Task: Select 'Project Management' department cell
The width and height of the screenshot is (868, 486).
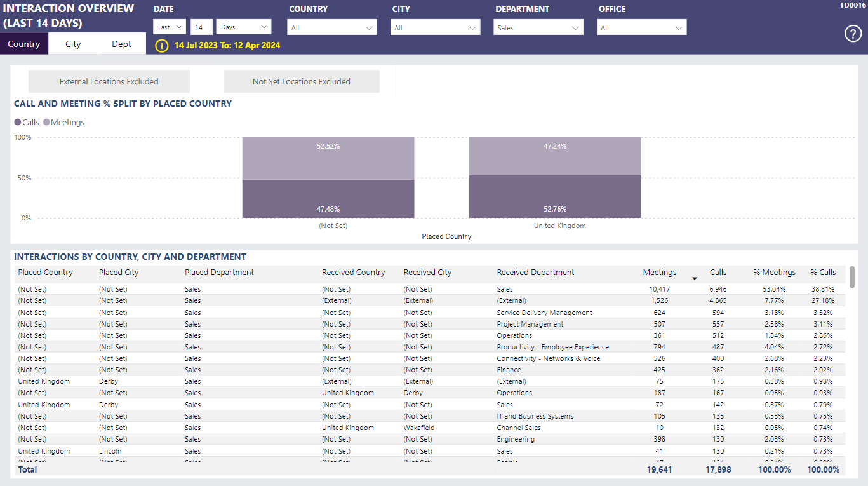Action: (530, 324)
